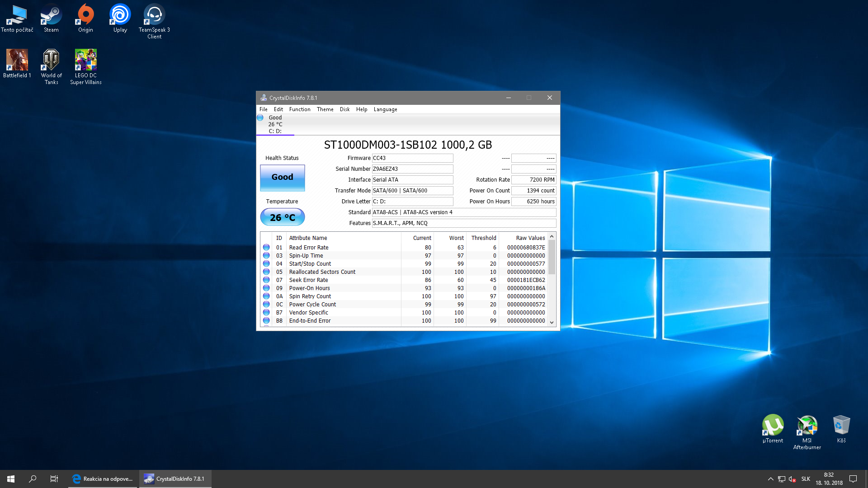This screenshot has height=488, width=868.
Task: Open the Steam desktop shortcut
Action: pyautogui.click(x=51, y=18)
